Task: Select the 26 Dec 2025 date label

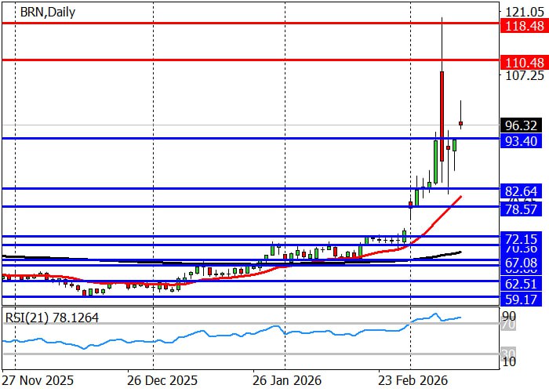Action: (162, 379)
